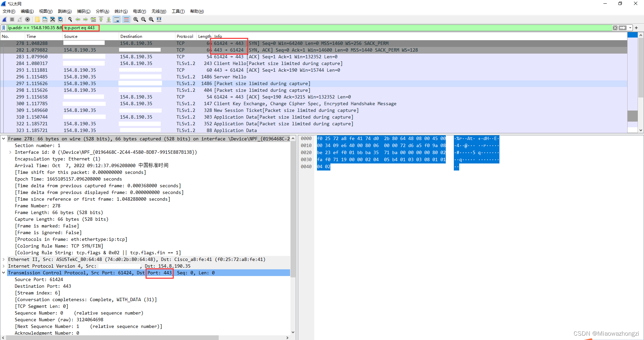Open the 视图(V) menu
644x340 pixels.
click(x=46, y=11)
